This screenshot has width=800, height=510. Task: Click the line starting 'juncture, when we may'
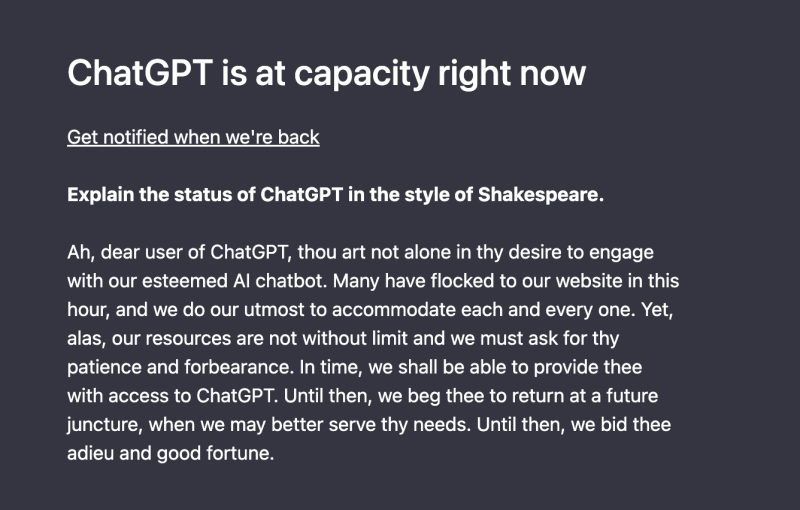click(368, 425)
